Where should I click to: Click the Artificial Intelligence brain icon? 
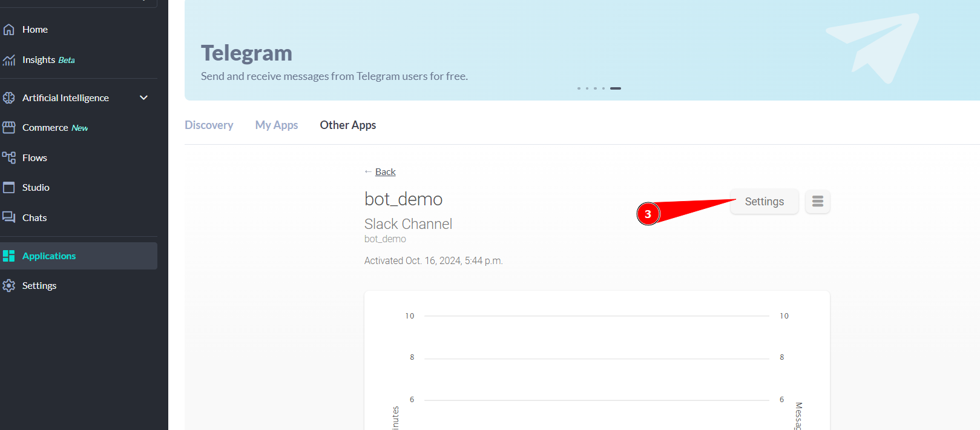(x=9, y=98)
